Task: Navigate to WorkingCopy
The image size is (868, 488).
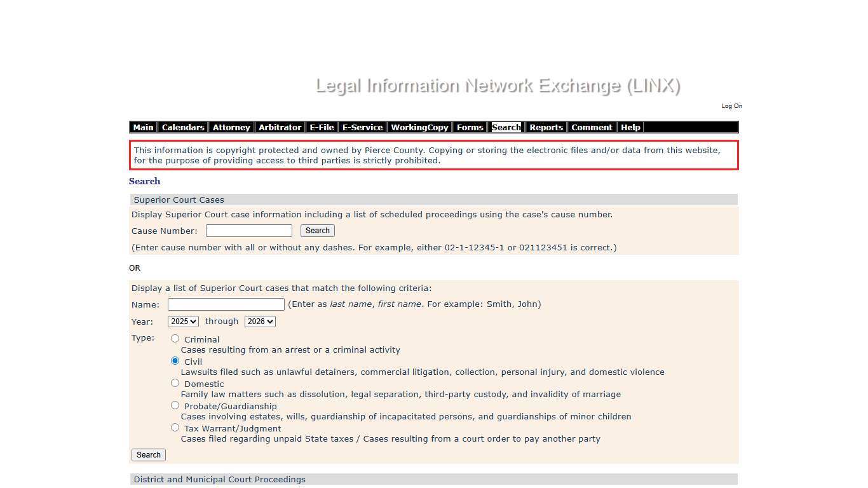Action: (419, 127)
